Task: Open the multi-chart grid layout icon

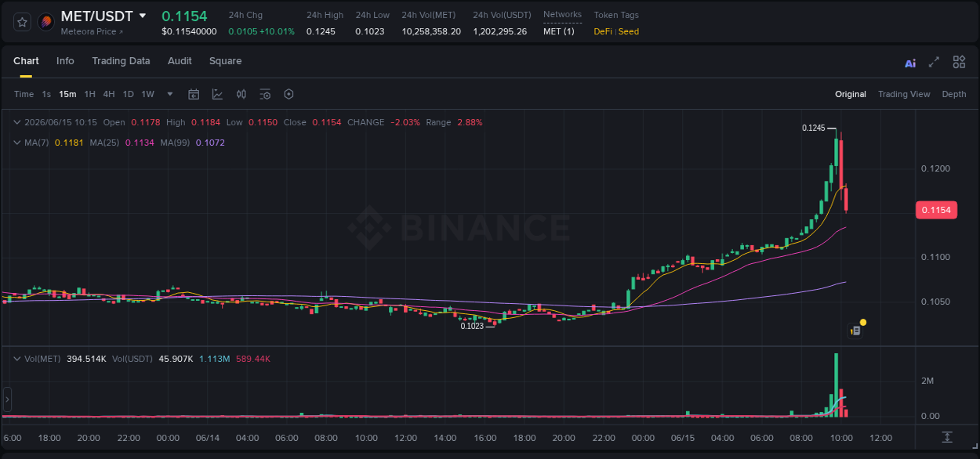Action: pyautogui.click(x=959, y=62)
